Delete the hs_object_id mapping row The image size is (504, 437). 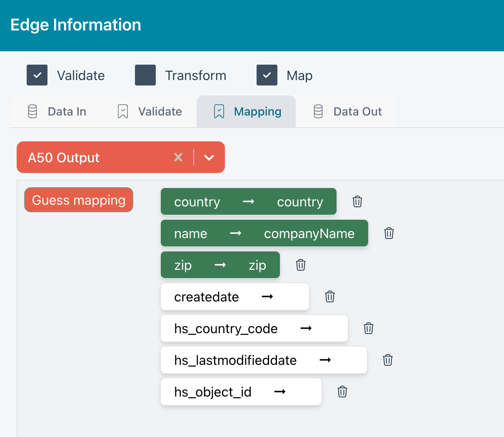[342, 392]
